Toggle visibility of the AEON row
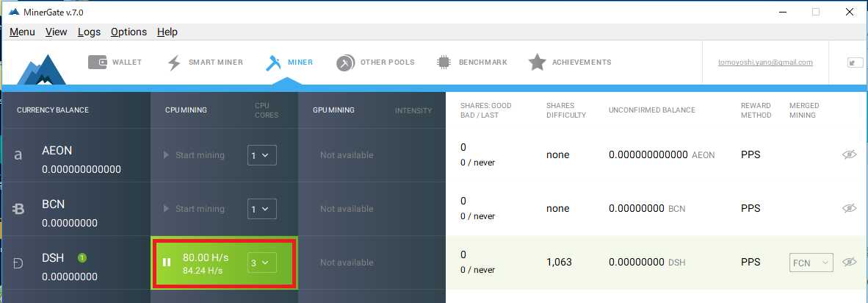The height and width of the screenshot is (303, 868). [x=849, y=155]
